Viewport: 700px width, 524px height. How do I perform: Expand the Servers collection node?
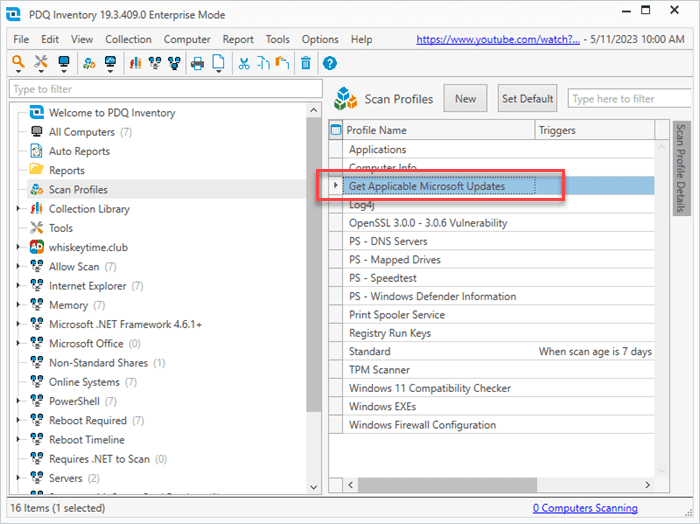(18, 478)
